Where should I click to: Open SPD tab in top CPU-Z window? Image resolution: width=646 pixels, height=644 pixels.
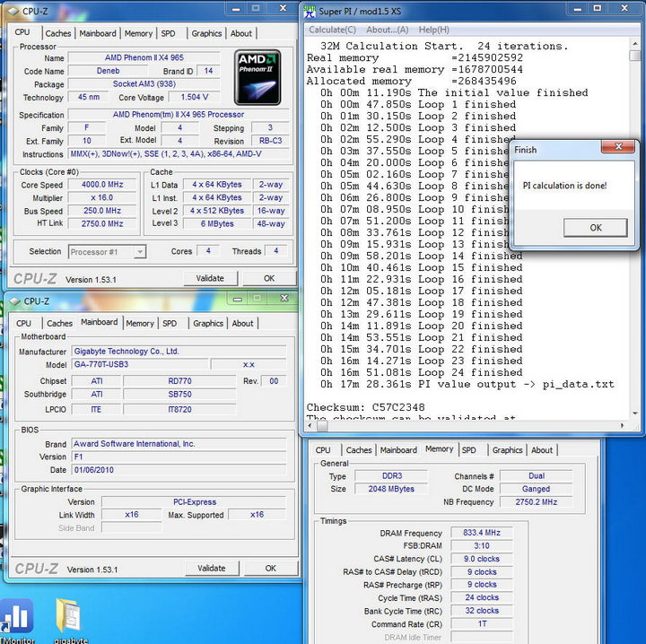168,33
